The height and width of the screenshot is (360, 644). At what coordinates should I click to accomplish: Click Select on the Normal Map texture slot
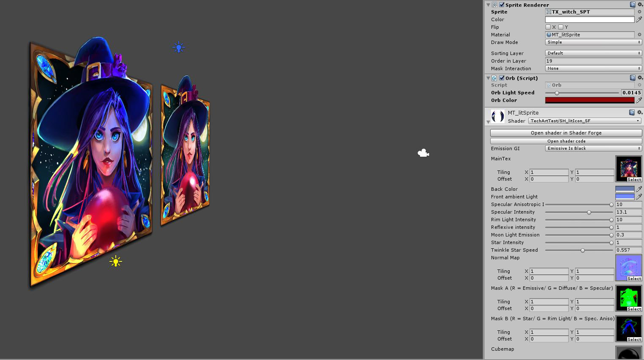pyautogui.click(x=634, y=279)
